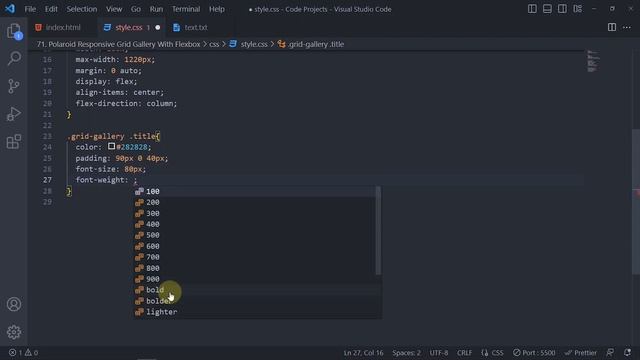Click breadcrumb folder 71. Polaroid Responsive Grid Gallery

pos(118,44)
